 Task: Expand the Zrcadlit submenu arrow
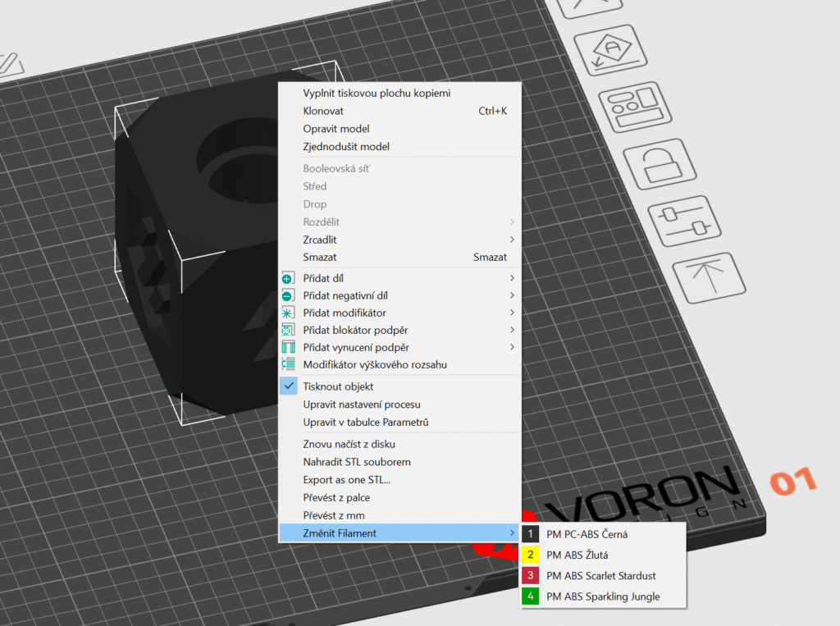point(512,240)
